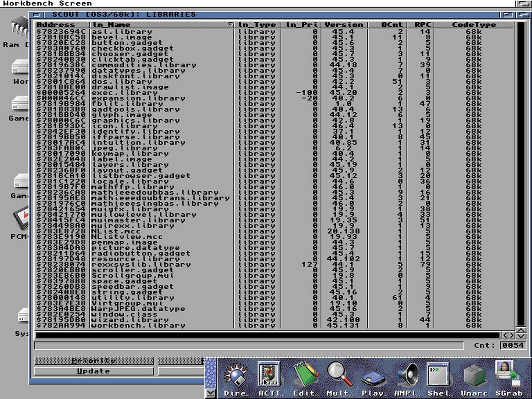This screenshot has height=399, width=532.
Task: Select the utility.library row
Action: coord(274,297)
